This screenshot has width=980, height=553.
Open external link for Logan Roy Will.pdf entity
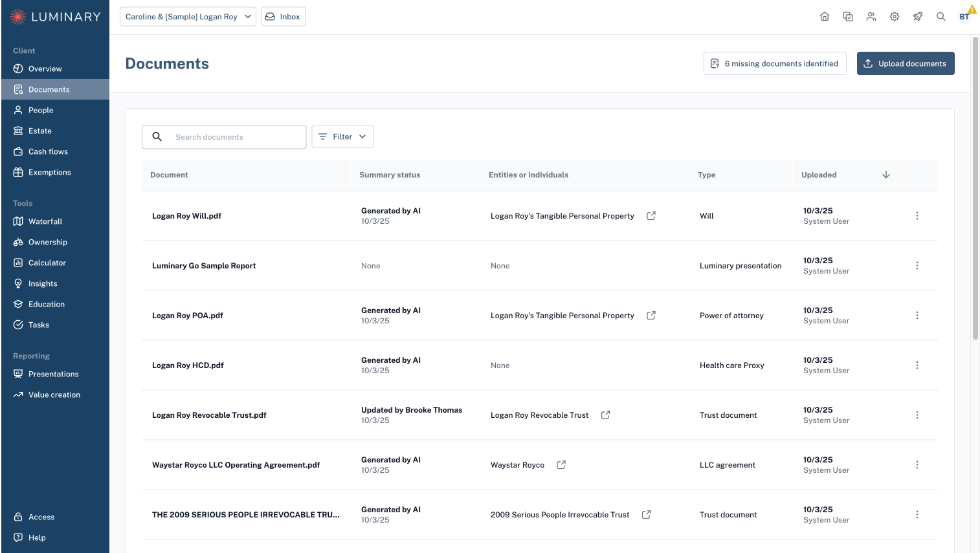651,216
